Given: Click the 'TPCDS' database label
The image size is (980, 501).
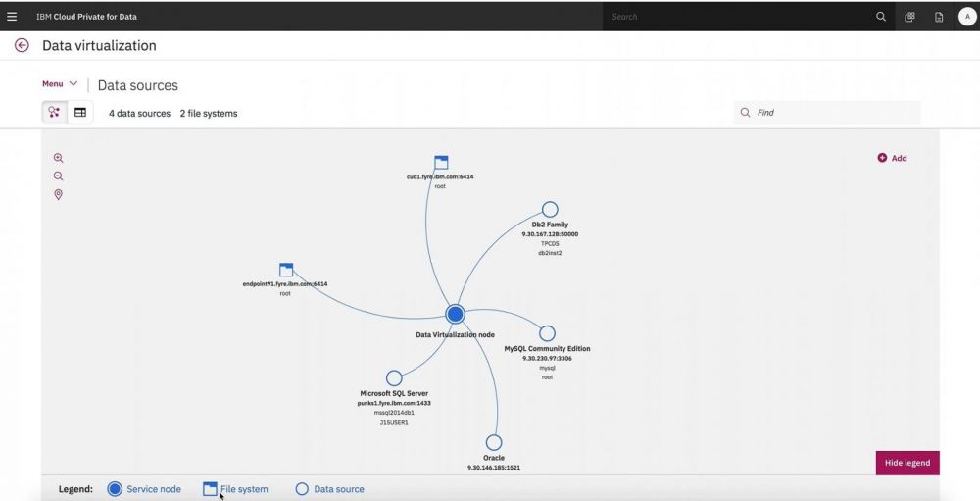Looking at the screenshot, I should click(550, 244).
